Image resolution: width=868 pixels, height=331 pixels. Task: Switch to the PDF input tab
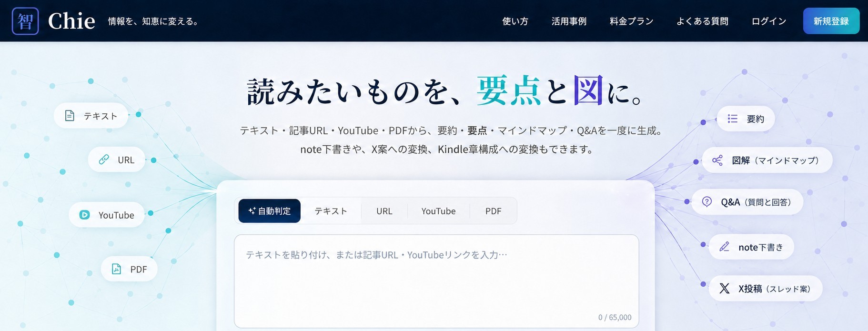pos(493,211)
